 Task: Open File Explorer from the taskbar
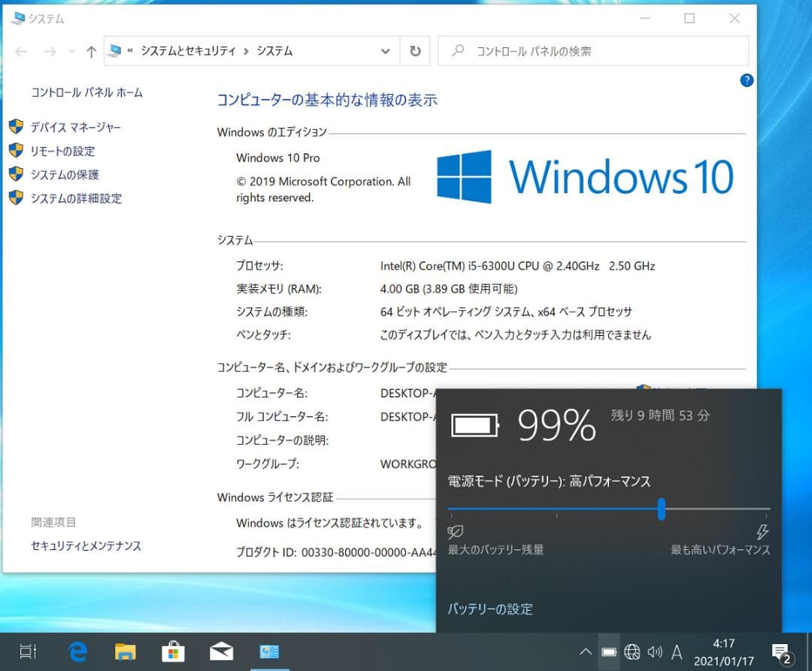coord(126,651)
